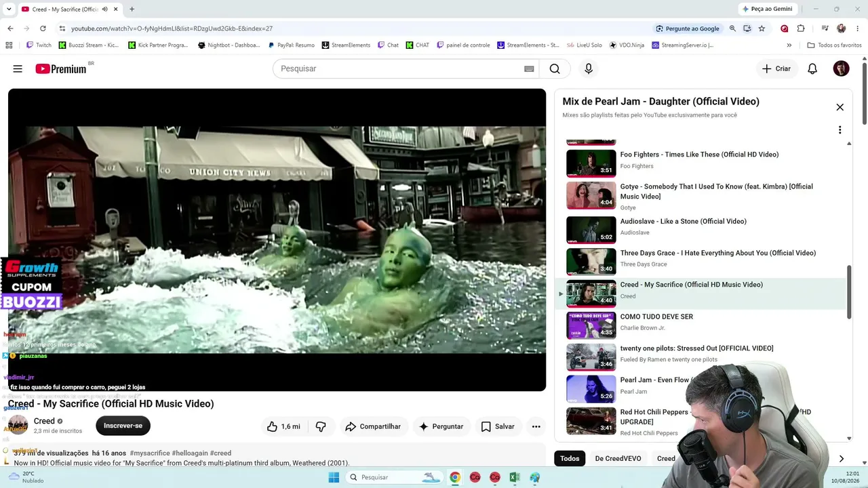The height and width of the screenshot is (488, 868).
Task: Open the Nightbot Dashboard bookmark
Action: 229,45
